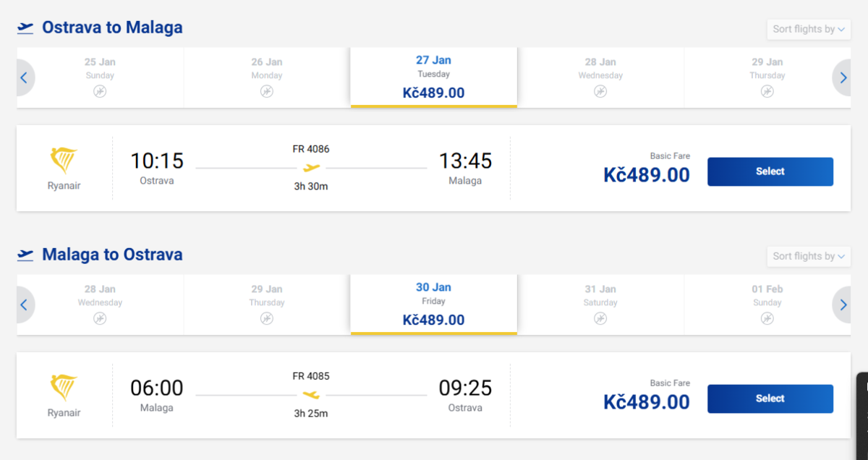Open Sort flights by for Malaga to Ostrava

point(808,257)
